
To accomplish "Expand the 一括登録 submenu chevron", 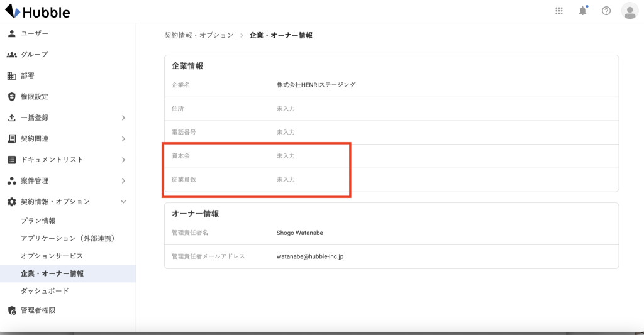I will (123, 118).
